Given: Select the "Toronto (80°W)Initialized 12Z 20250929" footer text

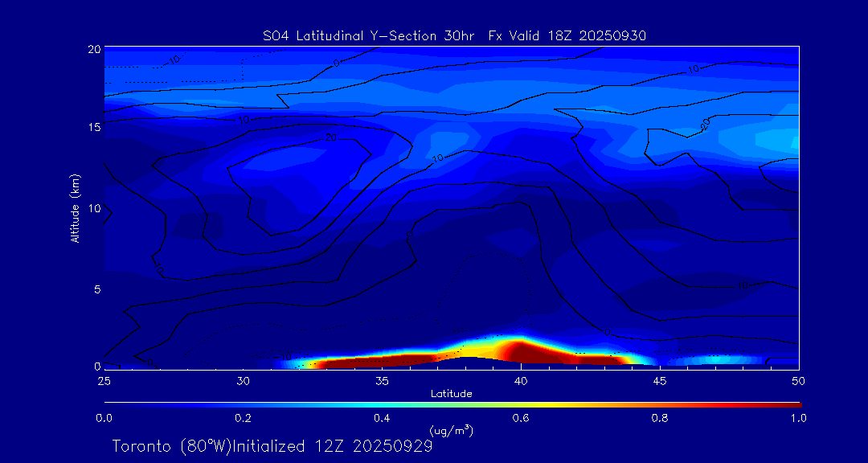Looking at the screenshot, I should [272, 446].
